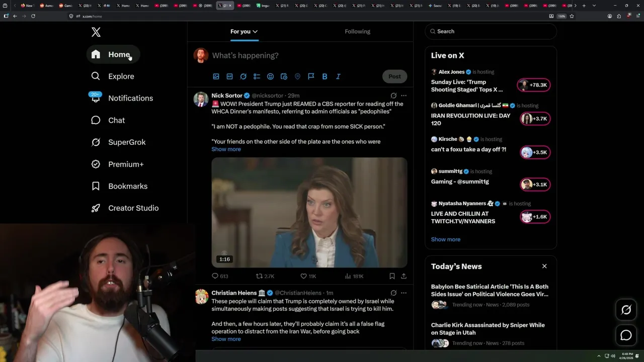The height and width of the screenshot is (362, 644).
Task: Add a photo with the media icon
Action: tap(216, 76)
